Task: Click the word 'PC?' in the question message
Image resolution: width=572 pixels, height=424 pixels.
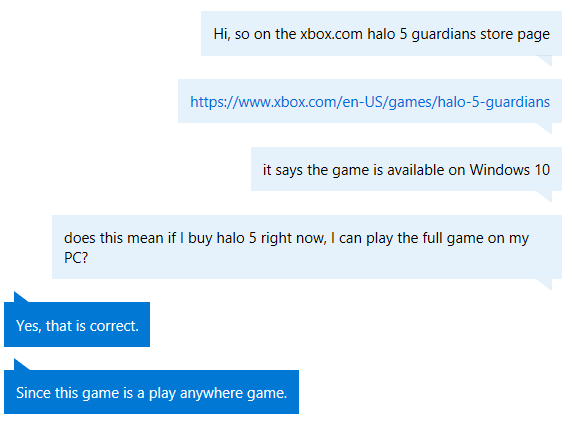Action: coord(76,258)
